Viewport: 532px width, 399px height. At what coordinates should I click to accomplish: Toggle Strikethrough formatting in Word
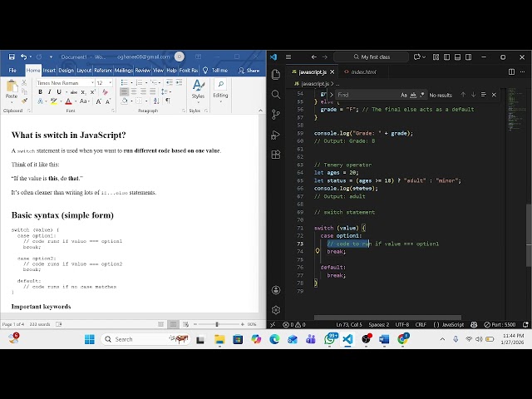(x=74, y=92)
